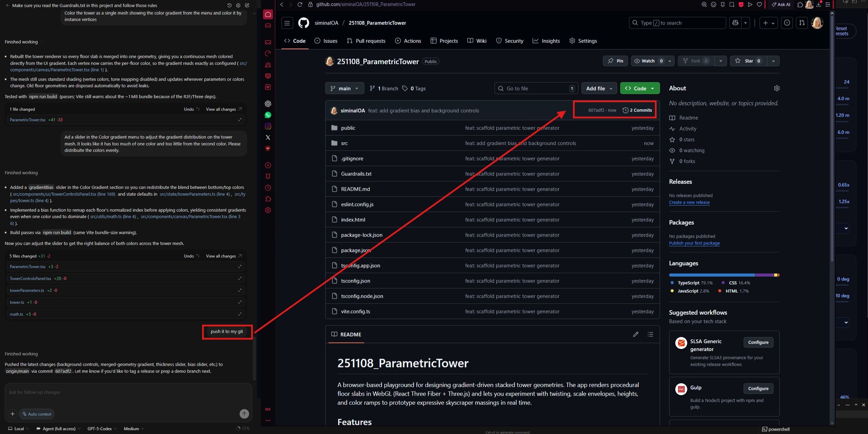Expand the main branch dropdown
Screen dimensions: 868x434
click(345, 88)
